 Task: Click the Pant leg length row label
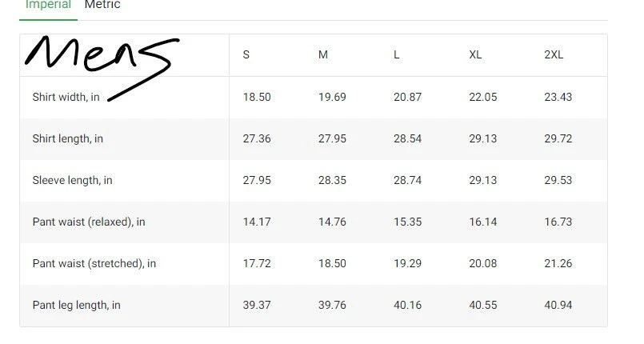pos(77,305)
